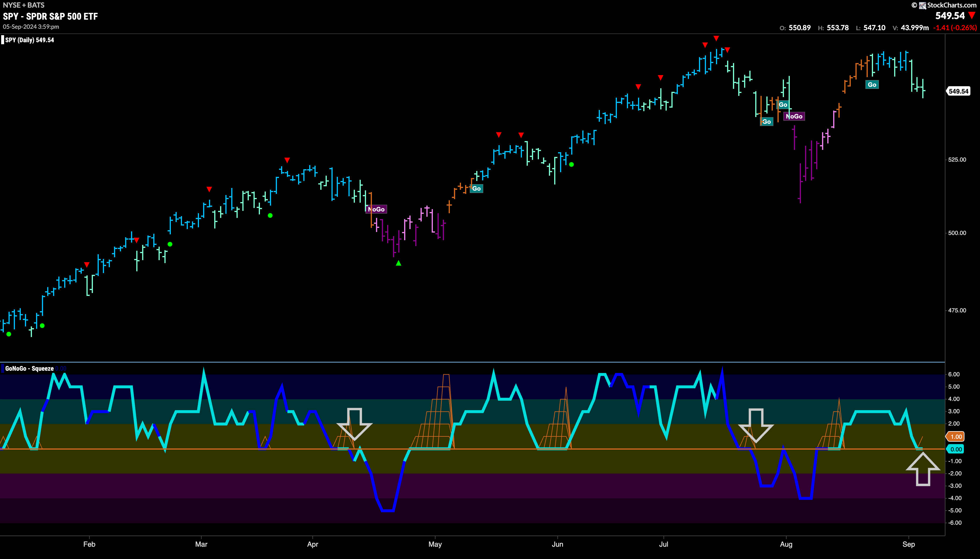
Task: Click the green triangle under the April low
Action: pos(399,263)
